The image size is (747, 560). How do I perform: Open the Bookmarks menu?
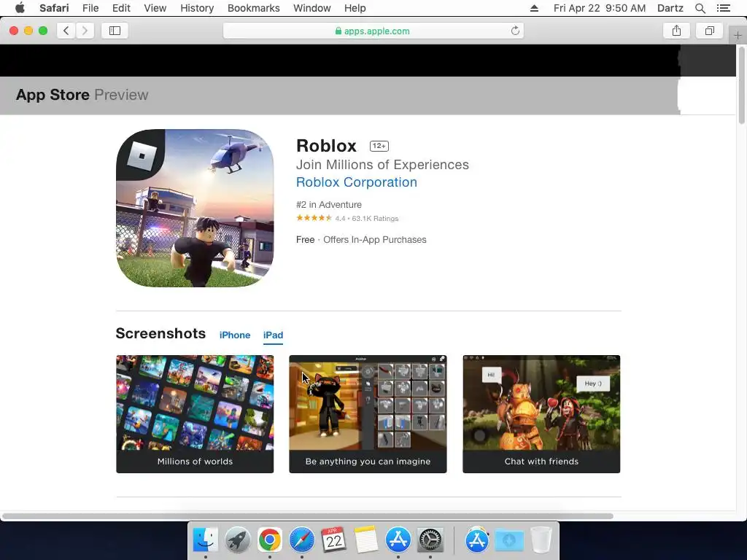[x=253, y=8]
